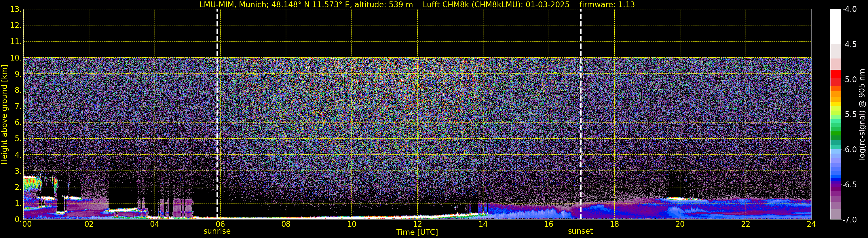This screenshot has width=868, height=238.
Task: Click the 'sunrise' label below the axis
Action: pyautogui.click(x=217, y=231)
